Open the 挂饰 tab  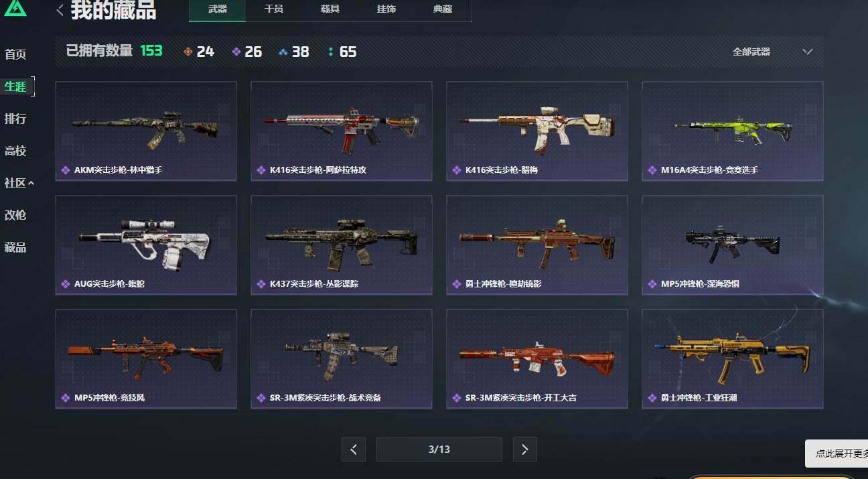(386, 9)
